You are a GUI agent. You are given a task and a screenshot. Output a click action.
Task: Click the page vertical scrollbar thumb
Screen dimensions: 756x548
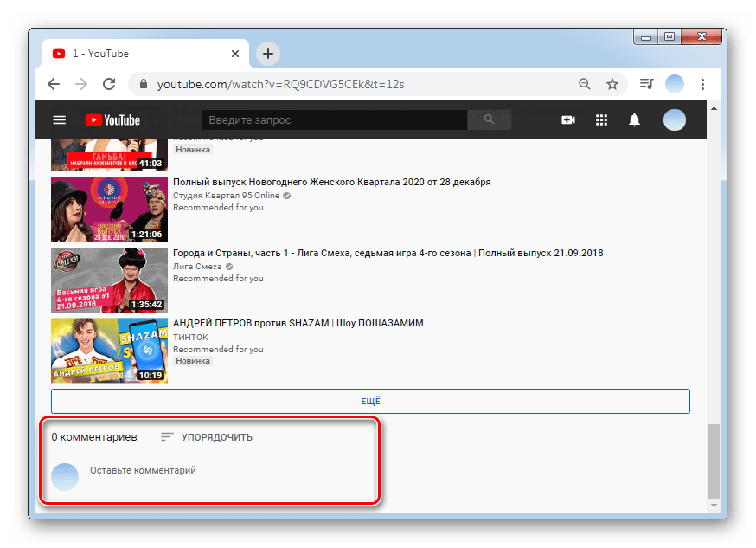(x=713, y=459)
